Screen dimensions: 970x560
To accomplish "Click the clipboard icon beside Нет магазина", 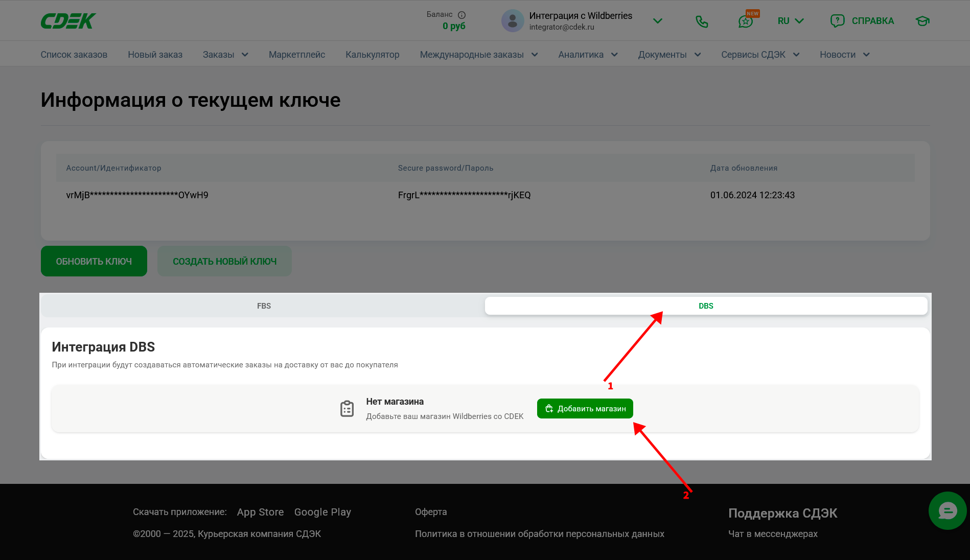I will click(x=347, y=409).
